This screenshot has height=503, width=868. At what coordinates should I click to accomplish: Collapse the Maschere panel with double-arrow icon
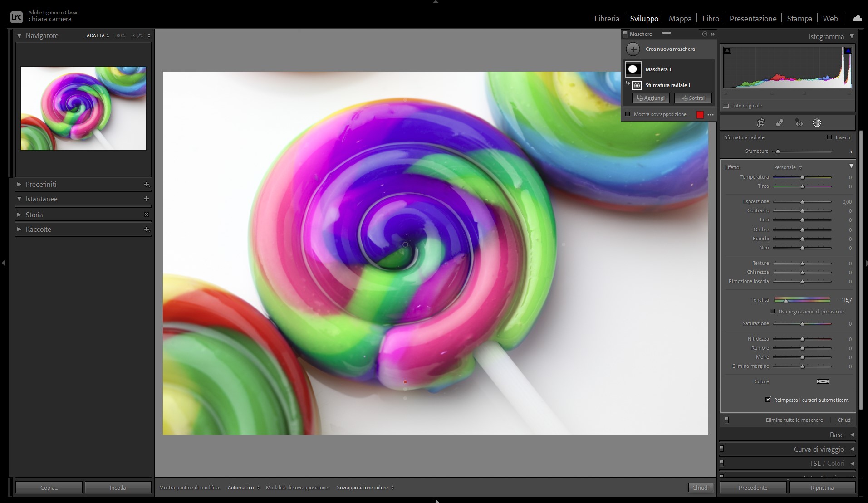pos(713,34)
